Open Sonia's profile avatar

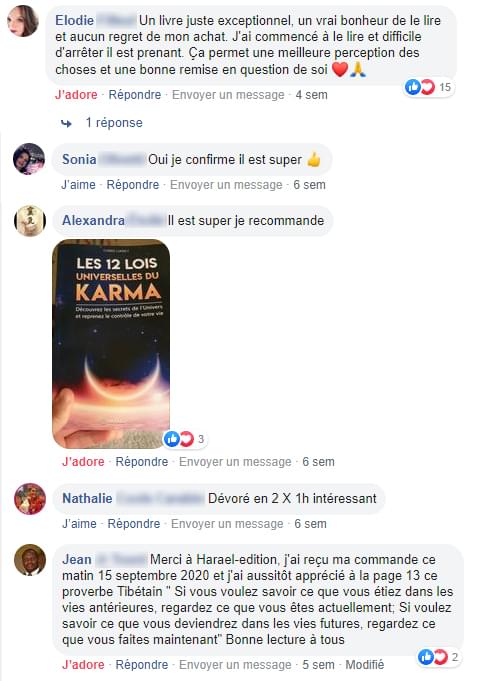(29, 159)
